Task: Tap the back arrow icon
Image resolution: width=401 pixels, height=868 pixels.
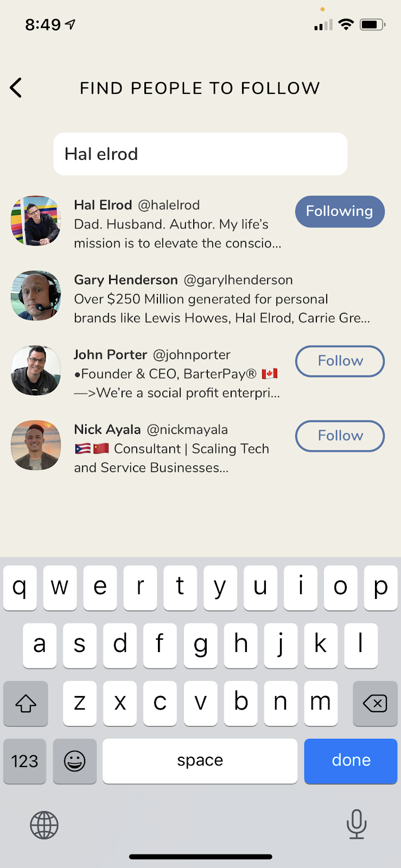Action: tap(16, 88)
